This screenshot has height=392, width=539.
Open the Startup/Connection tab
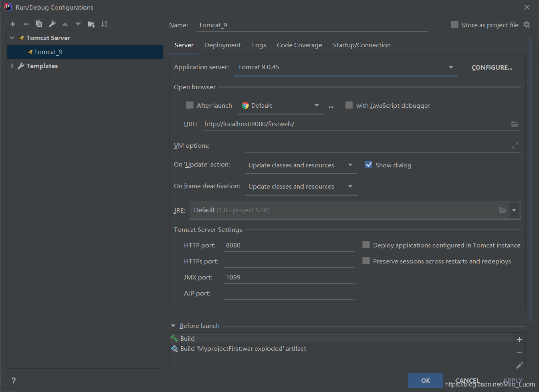click(361, 45)
